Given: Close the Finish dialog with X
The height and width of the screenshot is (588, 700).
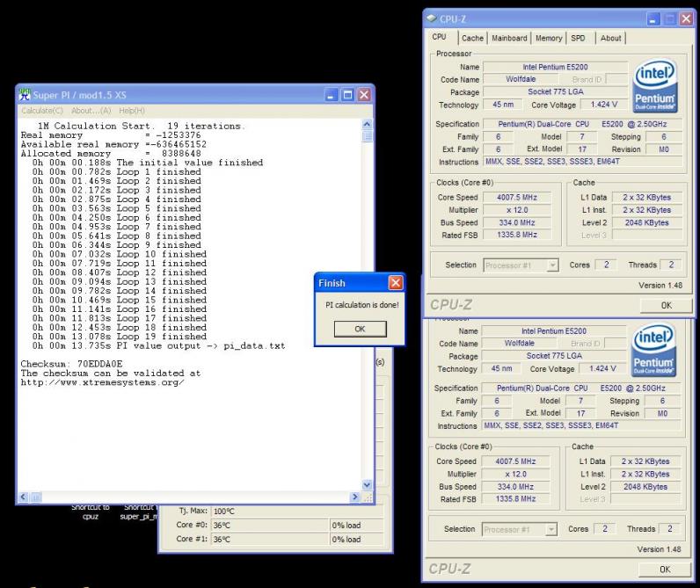Looking at the screenshot, I should 396,283.
